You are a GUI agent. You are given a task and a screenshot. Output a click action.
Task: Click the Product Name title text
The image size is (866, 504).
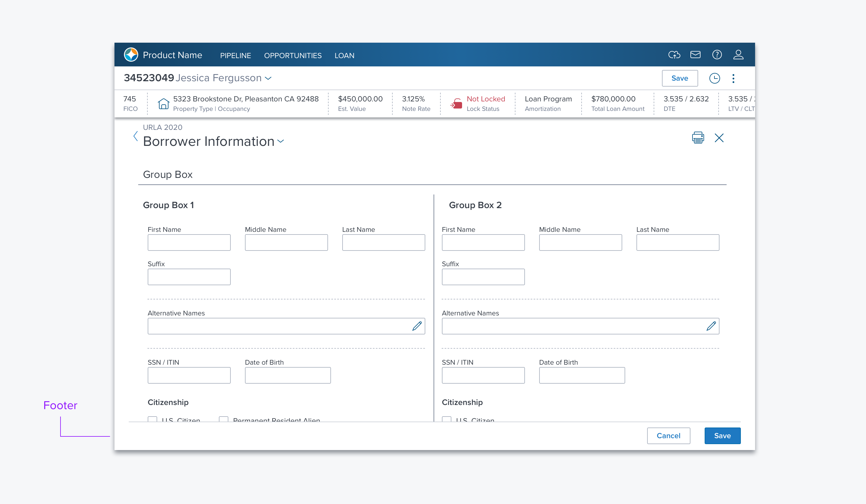pyautogui.click(x=173, y=55)
